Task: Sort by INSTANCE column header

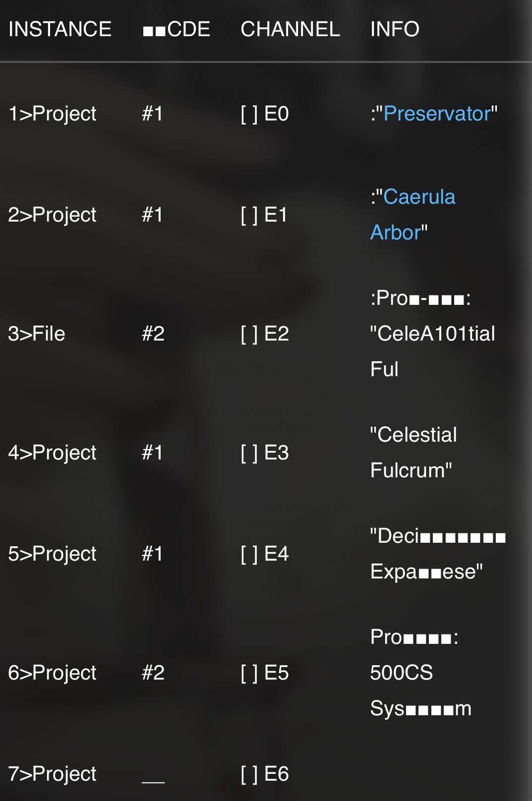Action: tap(60, 29)
